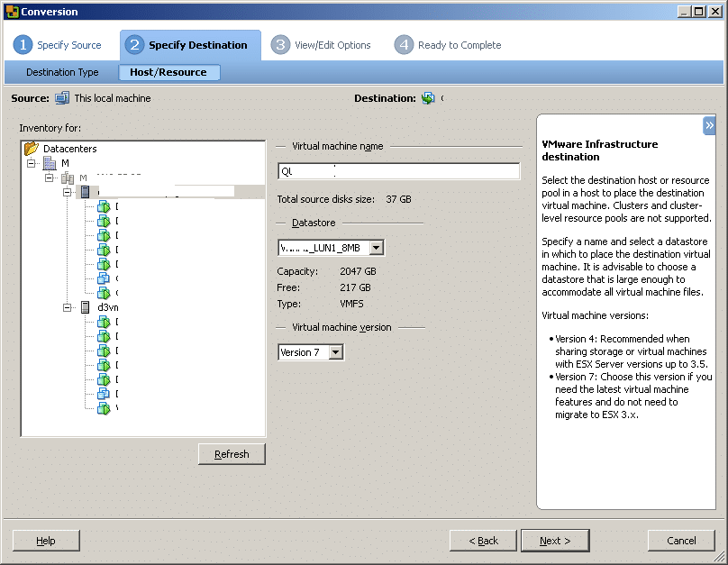Click the step 1 circle icon for Specify Source
This screenshot has height=565, width=728.
tap(23, 45)
